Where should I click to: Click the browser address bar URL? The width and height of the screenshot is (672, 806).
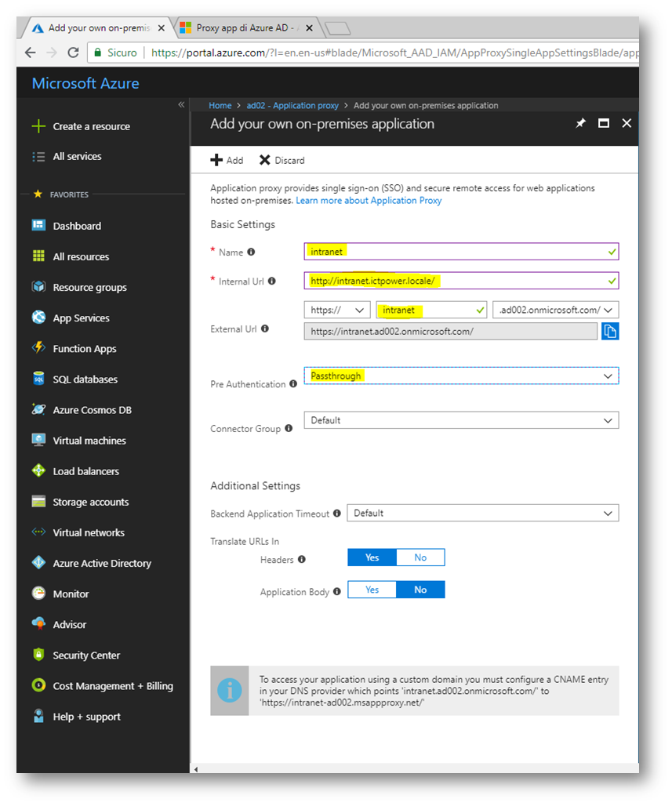pyautogui.click(x=394, y=53)
